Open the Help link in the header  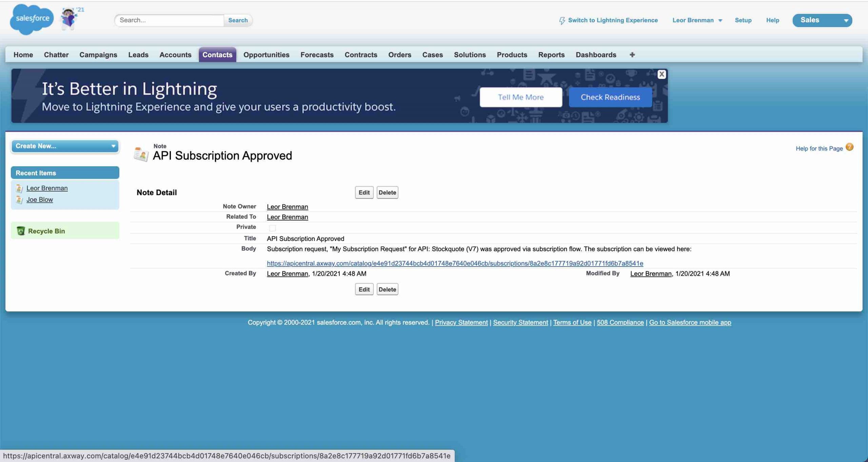(772, 20)
